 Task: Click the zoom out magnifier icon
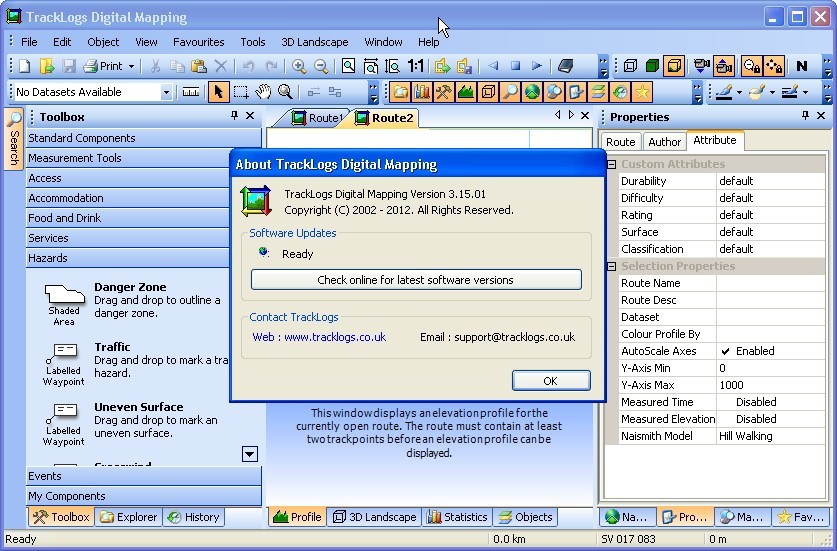click(321, 66)
